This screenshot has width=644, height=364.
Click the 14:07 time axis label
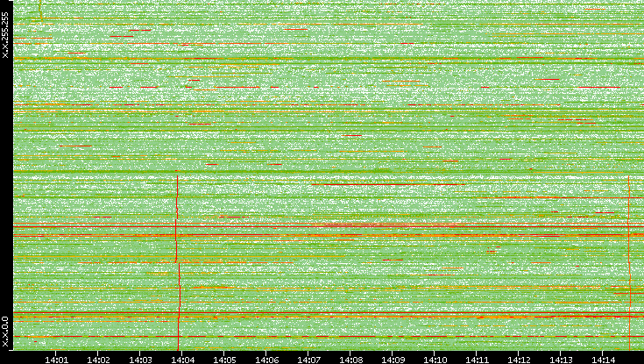click(308, 360)
